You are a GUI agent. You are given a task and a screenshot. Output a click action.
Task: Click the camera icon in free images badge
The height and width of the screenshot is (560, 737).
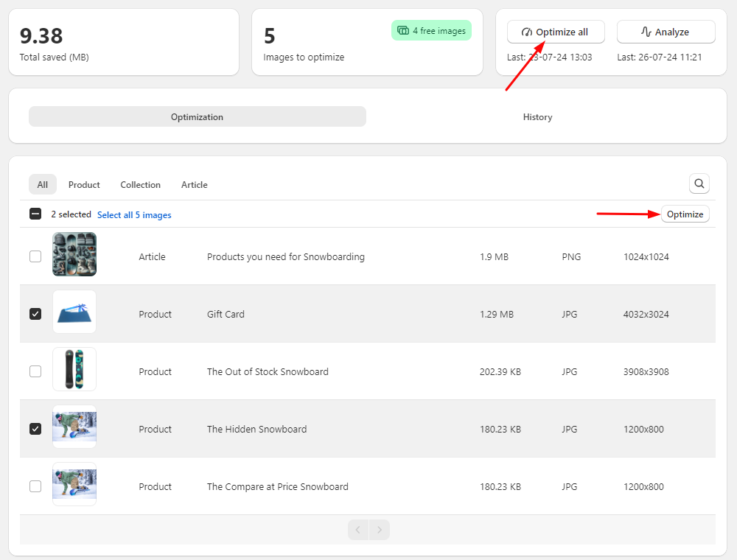[402, 30]
